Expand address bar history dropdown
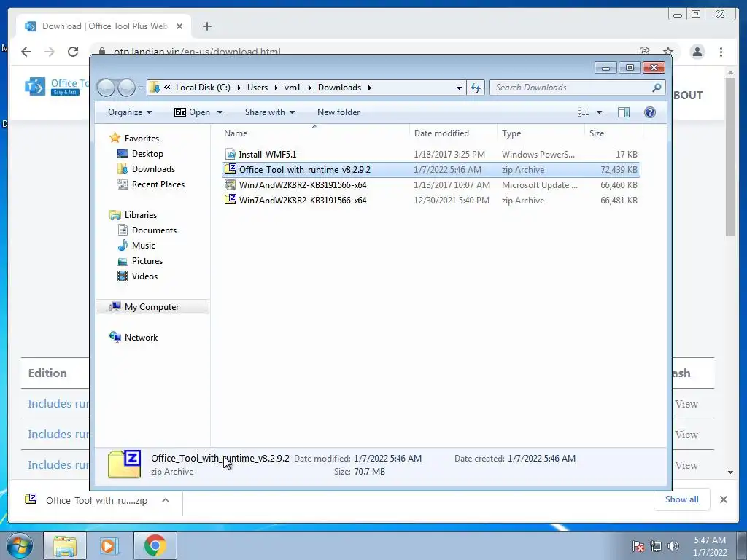Image resolution: width=747 pixels, height=560 pixels. [x=459, y=87]
